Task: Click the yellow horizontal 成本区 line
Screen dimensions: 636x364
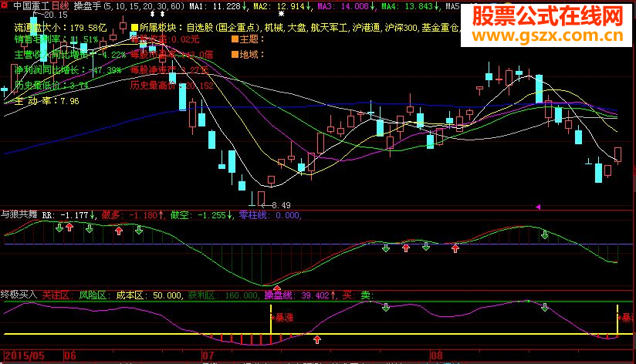Action: tap(319, 334)
